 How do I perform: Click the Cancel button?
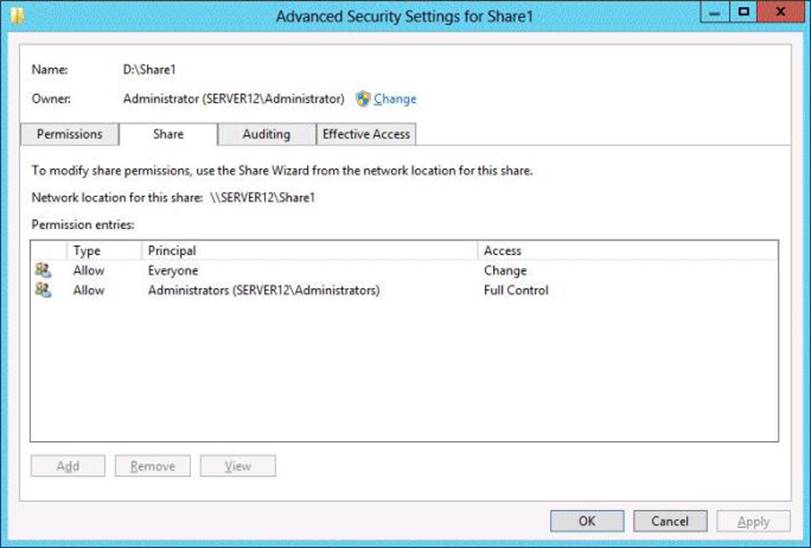tap(670, 521)
